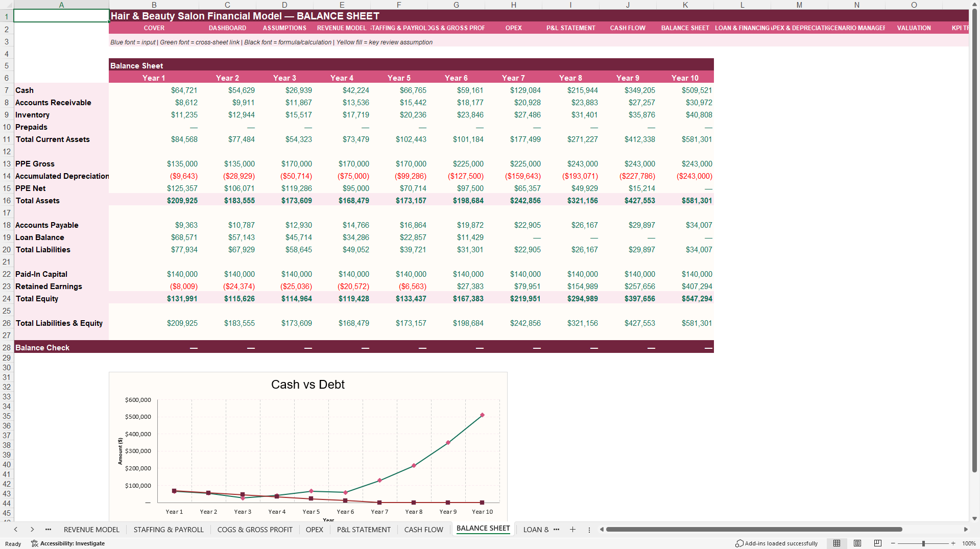Image resolution: width=980 pixels, height=549 pixels.
Task: Open the OPEX sheet tab
Action: tap(315, 530)
